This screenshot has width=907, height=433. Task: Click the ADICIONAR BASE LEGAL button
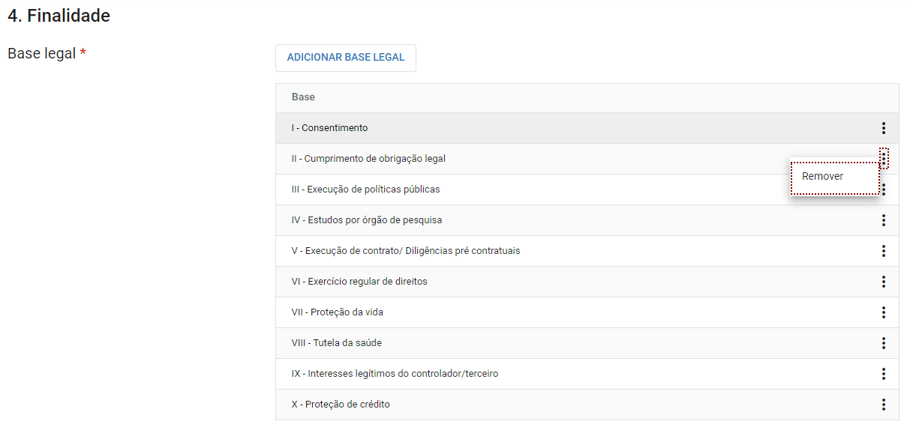345,58
